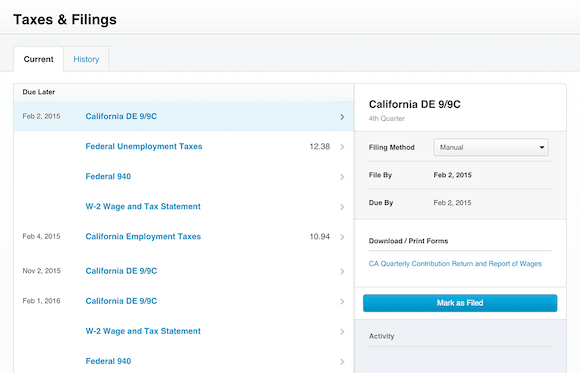
Task: Click the California DE 9/9C detail panel heading
Action: [415, 104]
